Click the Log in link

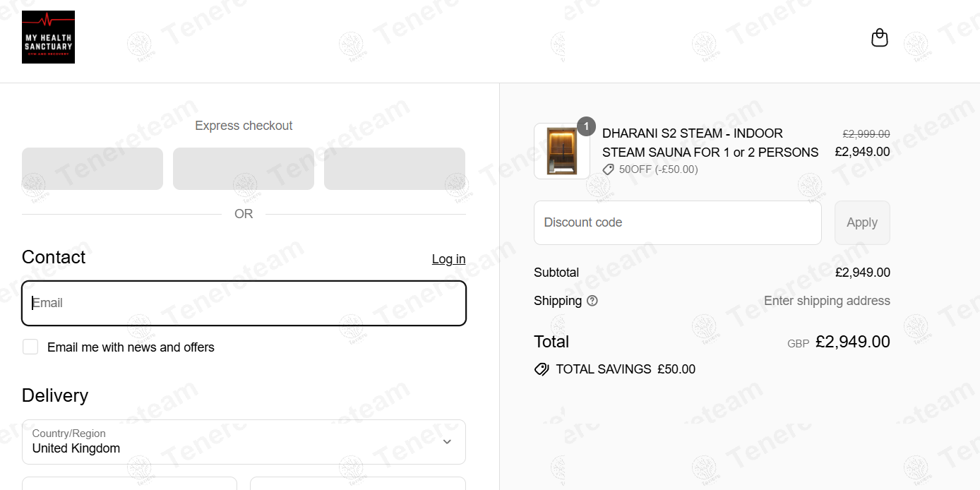(x=448, y=259)
